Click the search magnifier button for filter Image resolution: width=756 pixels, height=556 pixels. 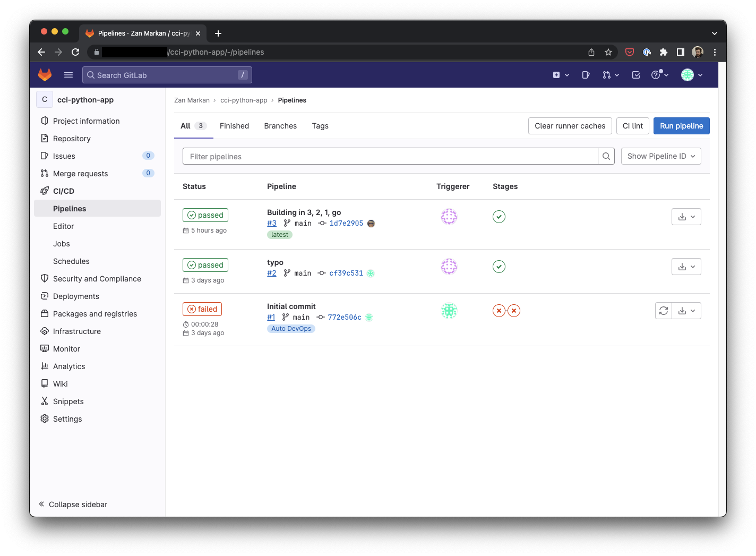coord(606,156)
